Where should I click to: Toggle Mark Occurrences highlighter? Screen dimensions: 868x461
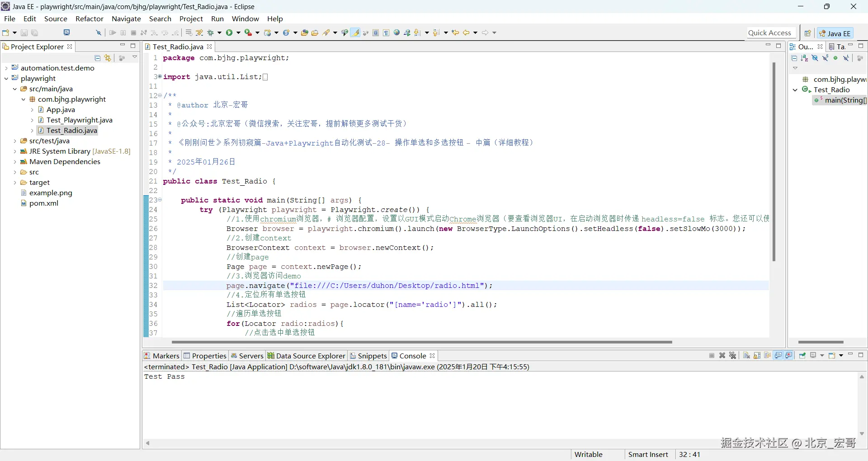(356, 33)
